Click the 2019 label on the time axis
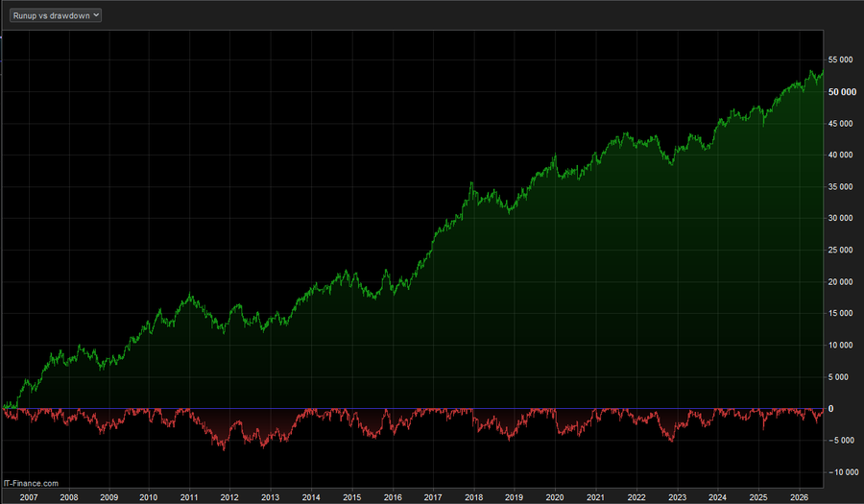 [515, 497]
